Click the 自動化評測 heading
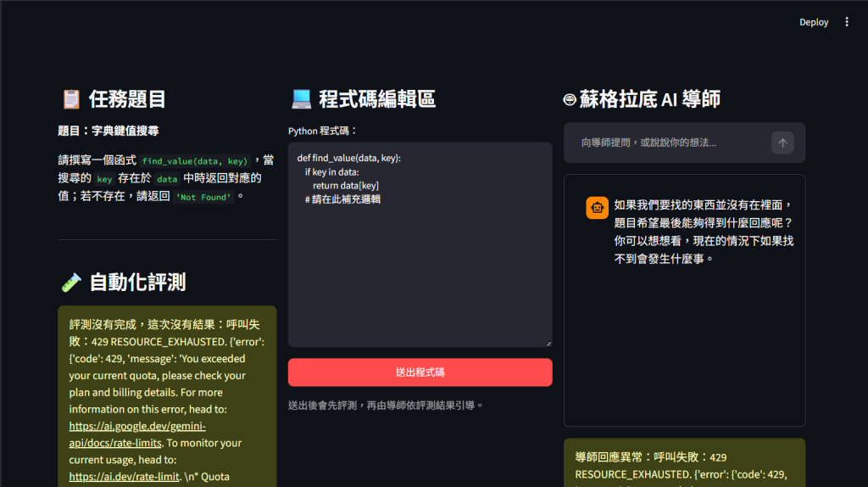 pyautogui.click(x=137, y=282)
